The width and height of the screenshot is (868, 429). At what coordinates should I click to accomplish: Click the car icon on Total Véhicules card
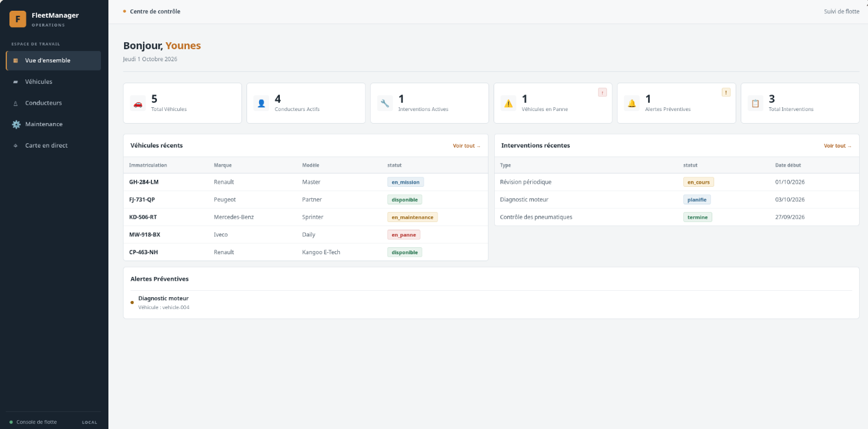pyautogui.click(x=138, y=103)
